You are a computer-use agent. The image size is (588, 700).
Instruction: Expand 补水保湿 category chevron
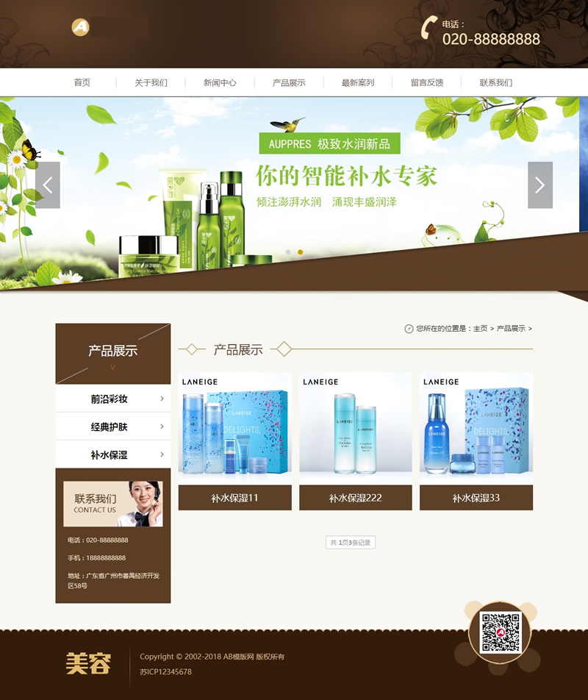[162, 454]
